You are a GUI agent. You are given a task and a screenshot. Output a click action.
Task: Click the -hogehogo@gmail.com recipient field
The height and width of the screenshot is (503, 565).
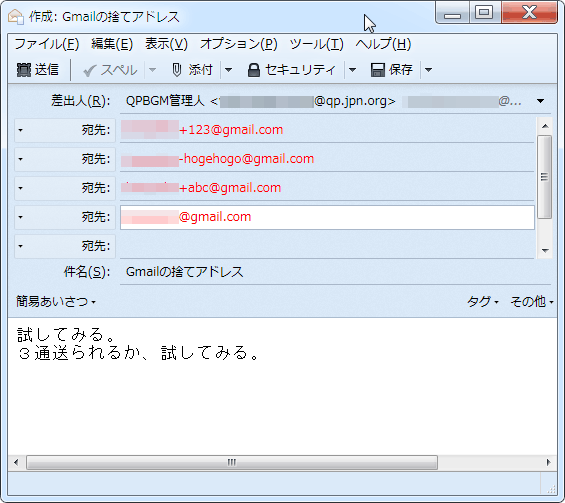tap(327, 159)
